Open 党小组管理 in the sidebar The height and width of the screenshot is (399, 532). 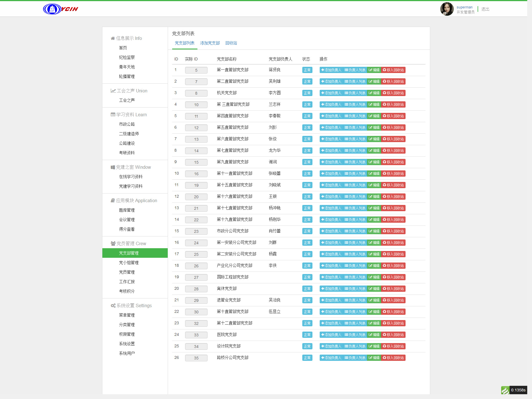129,263
